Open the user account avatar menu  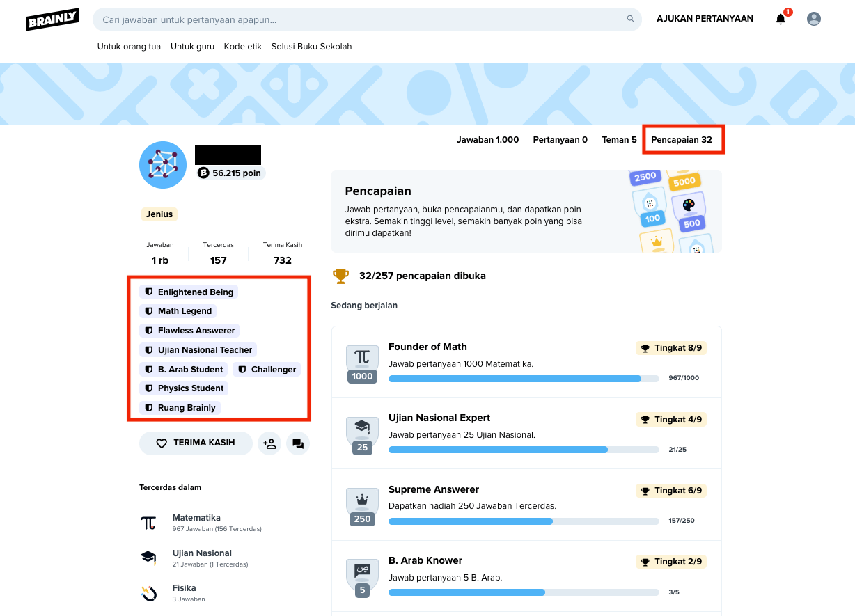pyautogui.click(x=814, y=19)
